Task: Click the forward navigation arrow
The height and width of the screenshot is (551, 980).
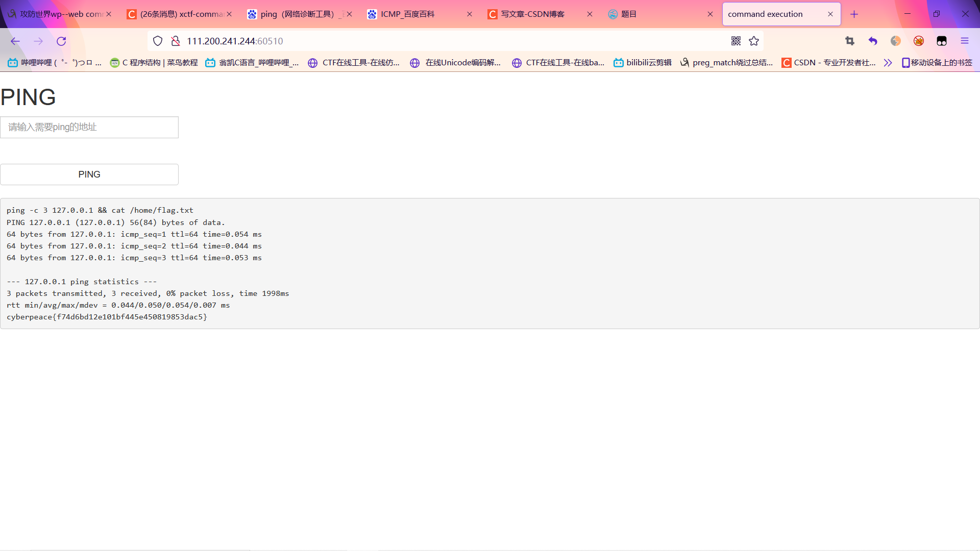Action: pos(38,41)
